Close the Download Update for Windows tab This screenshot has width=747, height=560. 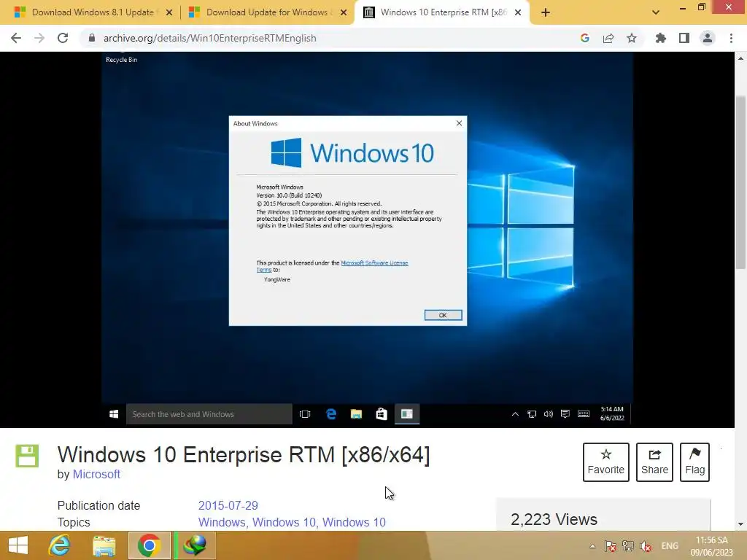(x=343, y=12)
